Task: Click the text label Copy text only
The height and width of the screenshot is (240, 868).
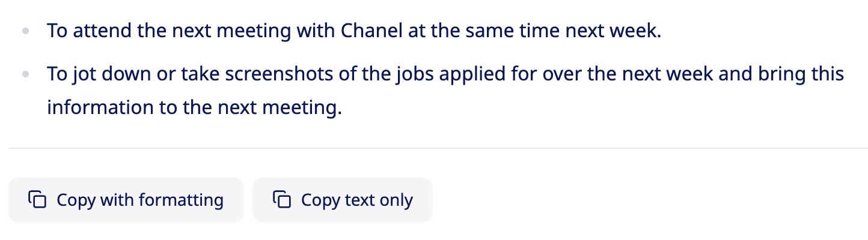Action: (x=357, y=200)
